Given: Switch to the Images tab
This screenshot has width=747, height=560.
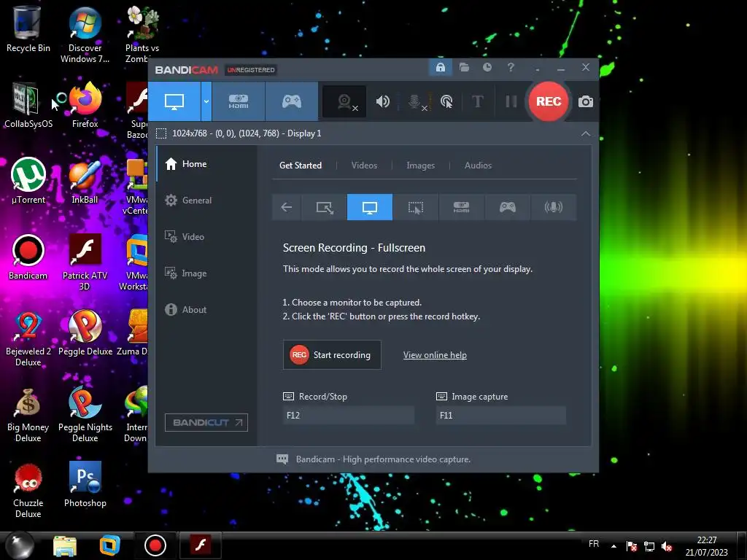Looking at the screenshot, I should pos(420,166).
